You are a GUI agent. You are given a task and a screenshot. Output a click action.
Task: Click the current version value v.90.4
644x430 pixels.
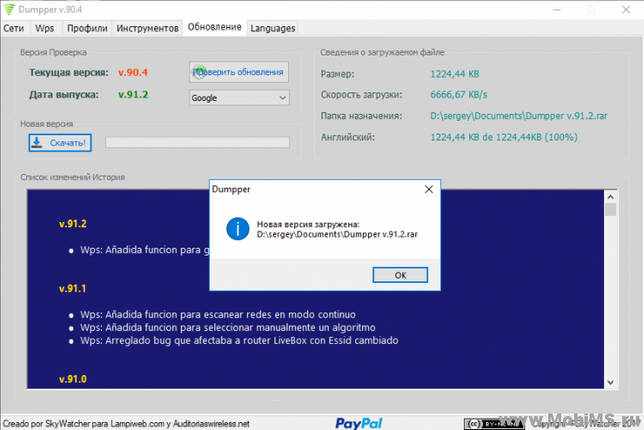pos(133,73)
